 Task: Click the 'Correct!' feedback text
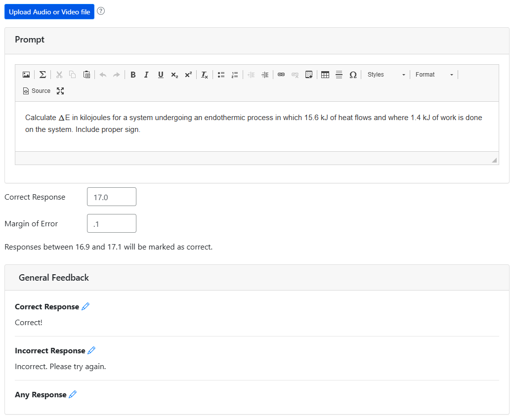pyautogui.click(x=29, y=323)
